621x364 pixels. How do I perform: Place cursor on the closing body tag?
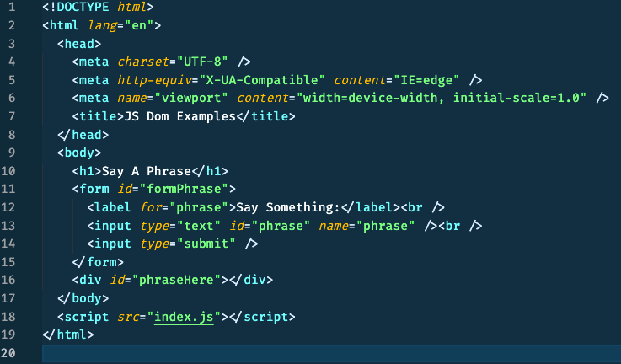83,298
